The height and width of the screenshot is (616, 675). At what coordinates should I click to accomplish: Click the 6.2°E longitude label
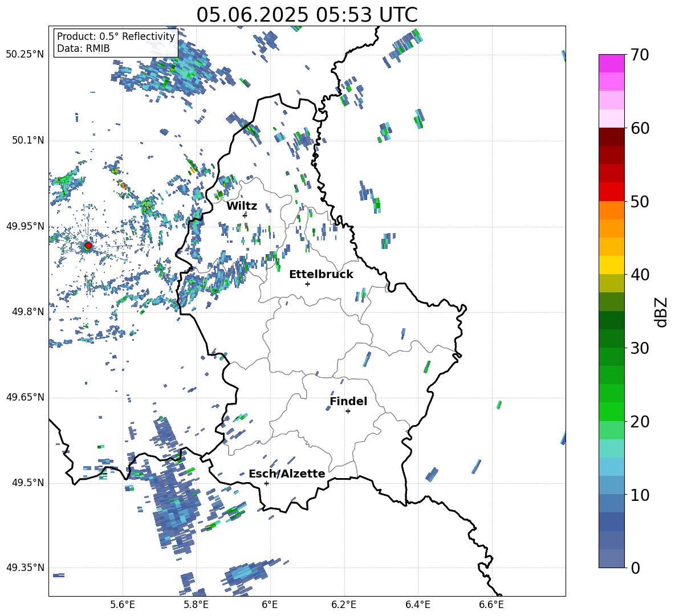[344, 605]
